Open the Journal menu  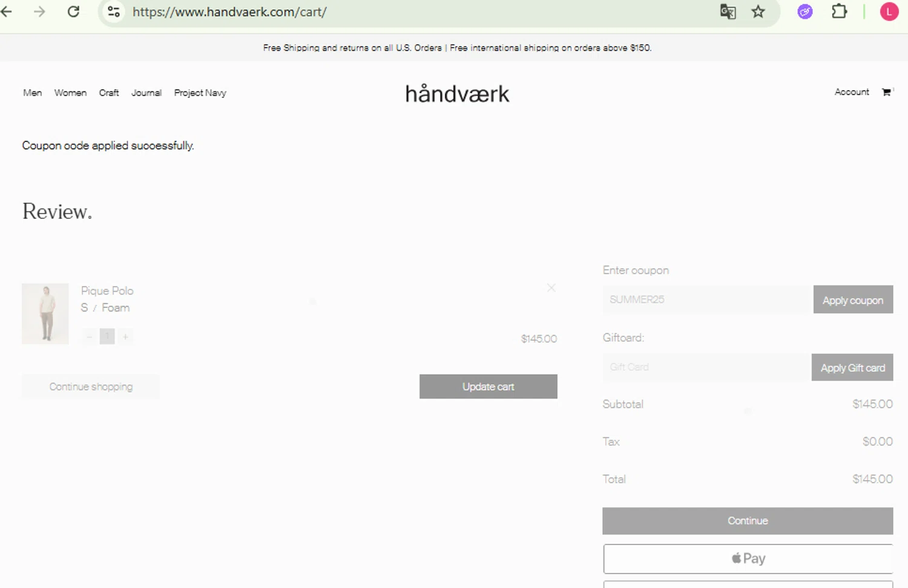click(146, 93)
